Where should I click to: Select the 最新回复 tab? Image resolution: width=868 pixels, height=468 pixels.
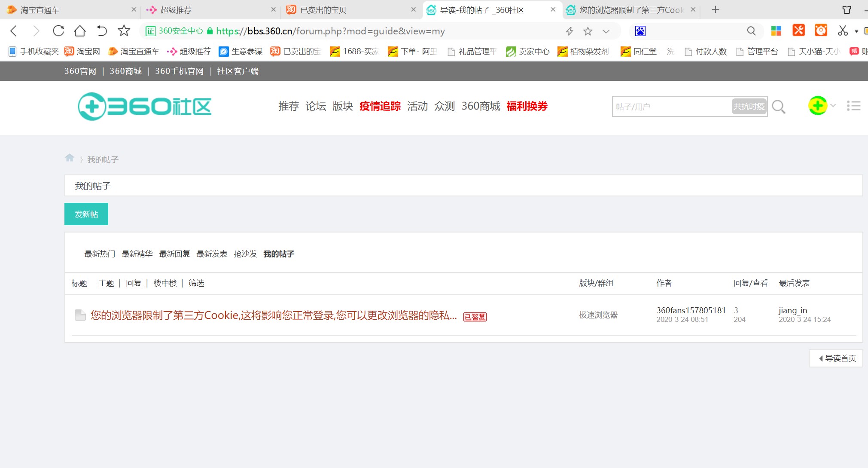click(x=174, y=254)
